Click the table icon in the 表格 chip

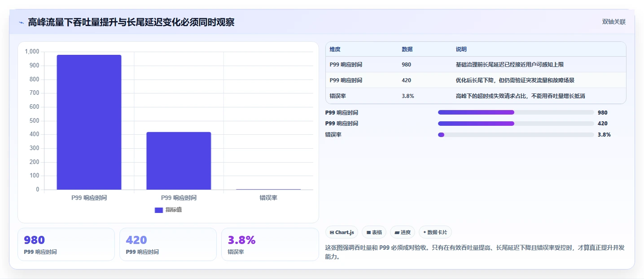(368, 232)
